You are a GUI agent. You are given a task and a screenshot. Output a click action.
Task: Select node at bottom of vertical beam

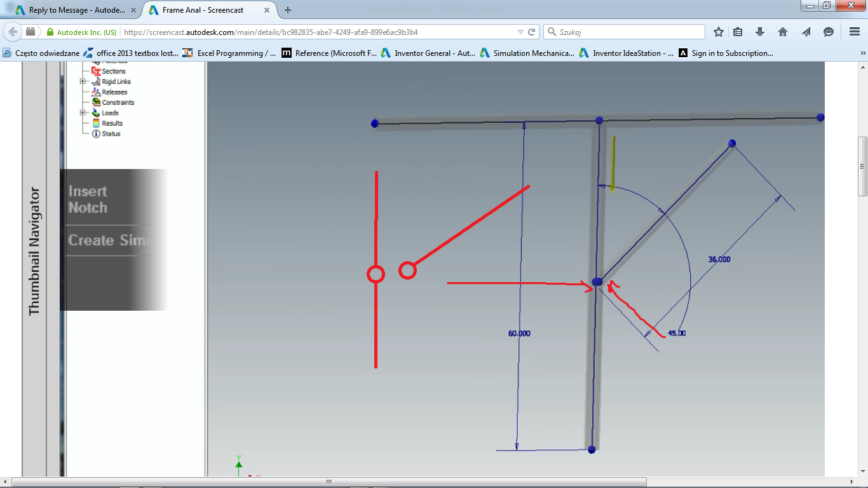coord(592,450)
